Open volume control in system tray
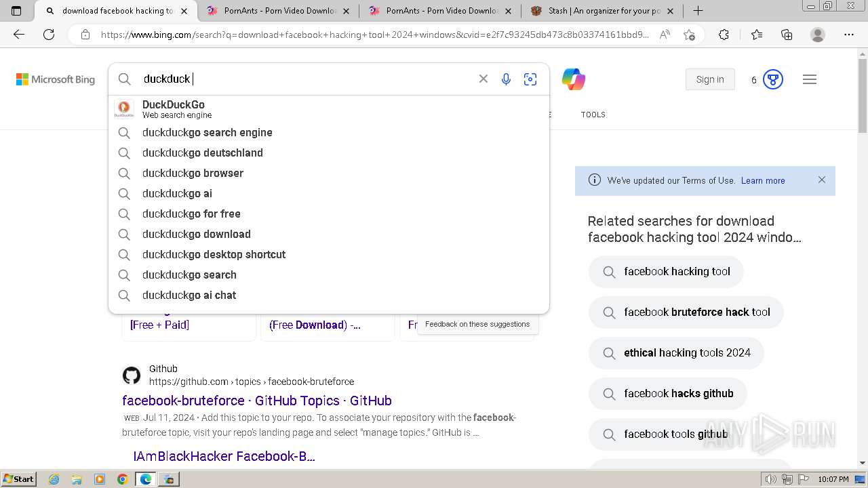This screenshot has height=488, width=868. [x=771, y=479]
